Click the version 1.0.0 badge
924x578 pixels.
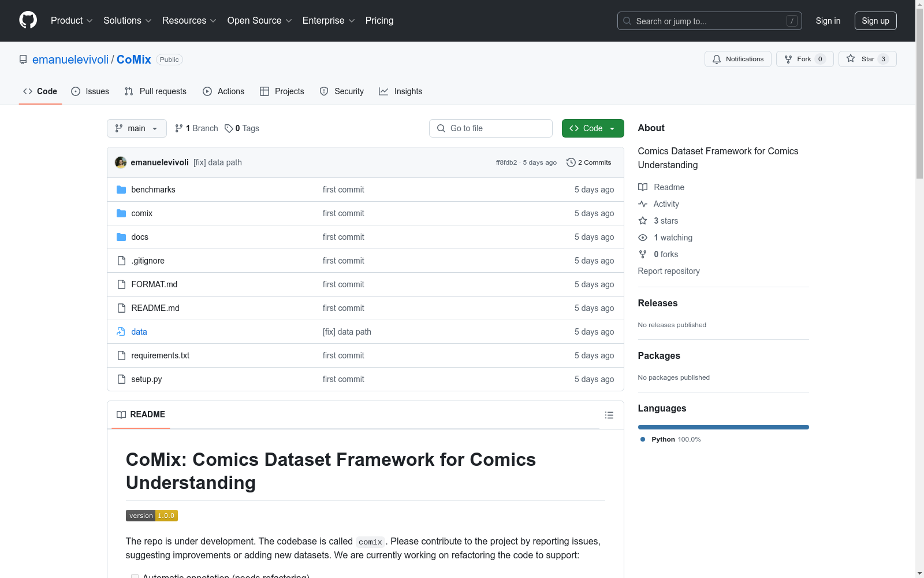click(152, 516)
